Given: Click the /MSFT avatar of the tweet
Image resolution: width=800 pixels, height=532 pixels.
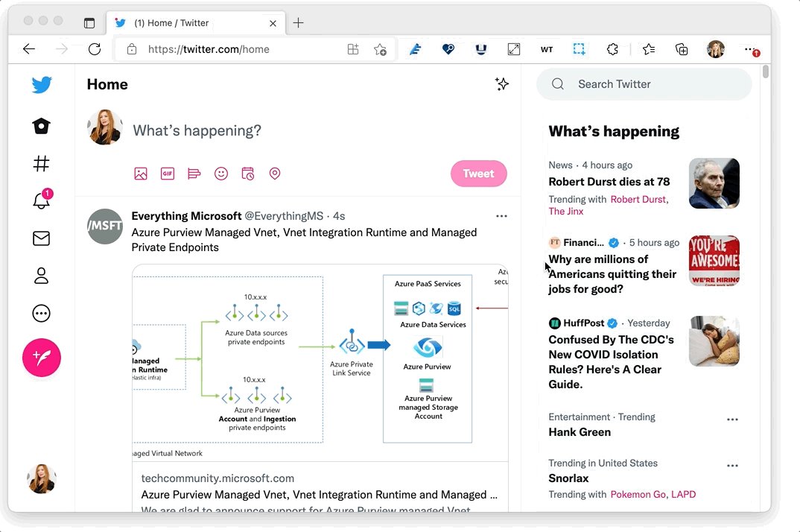Looking at the screenshot, I should 104,227.
